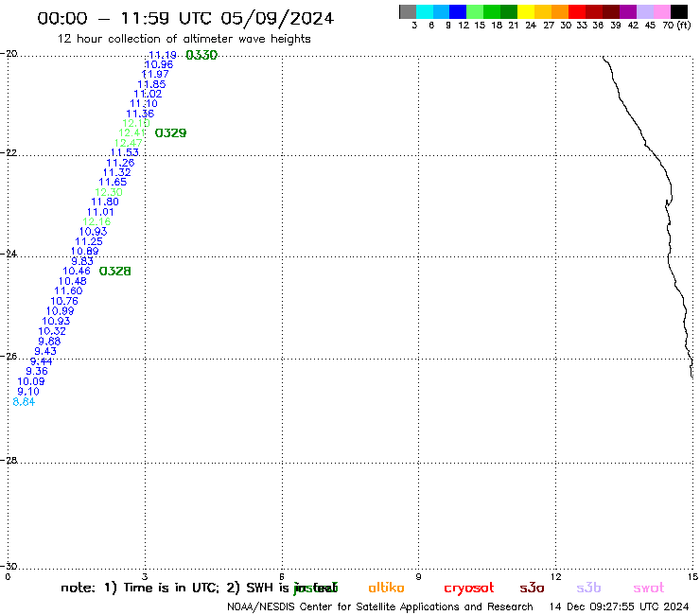This screenshot has height=615, width=700.
Task: Pick the lavender swatch in the color legend
Action: click(644, 11)
